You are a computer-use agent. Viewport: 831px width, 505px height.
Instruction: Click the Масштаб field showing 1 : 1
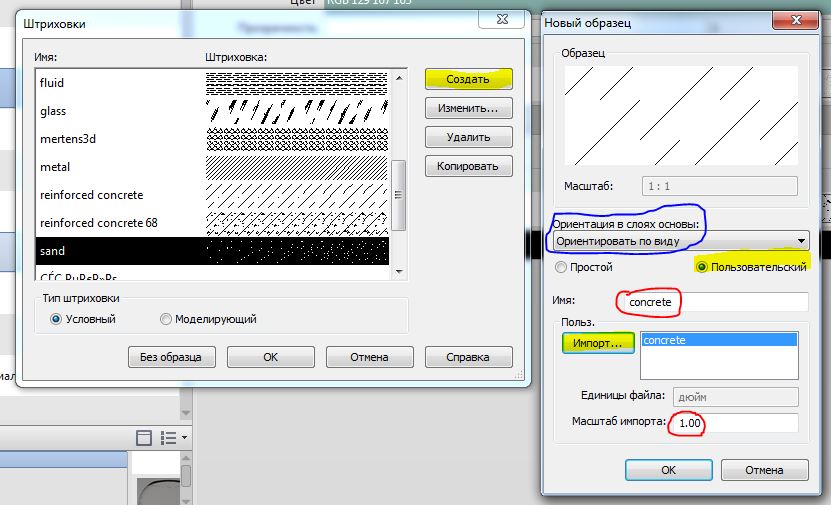coord(720,186)
